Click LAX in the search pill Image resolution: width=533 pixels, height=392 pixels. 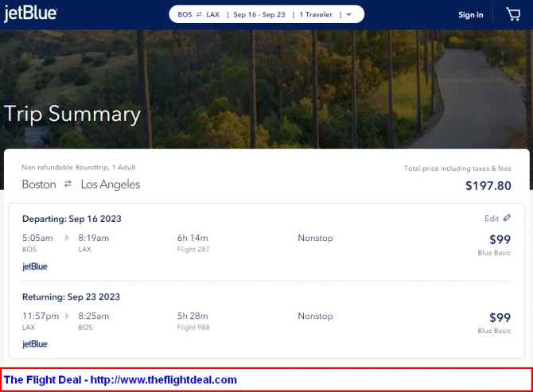coord(212,14)
